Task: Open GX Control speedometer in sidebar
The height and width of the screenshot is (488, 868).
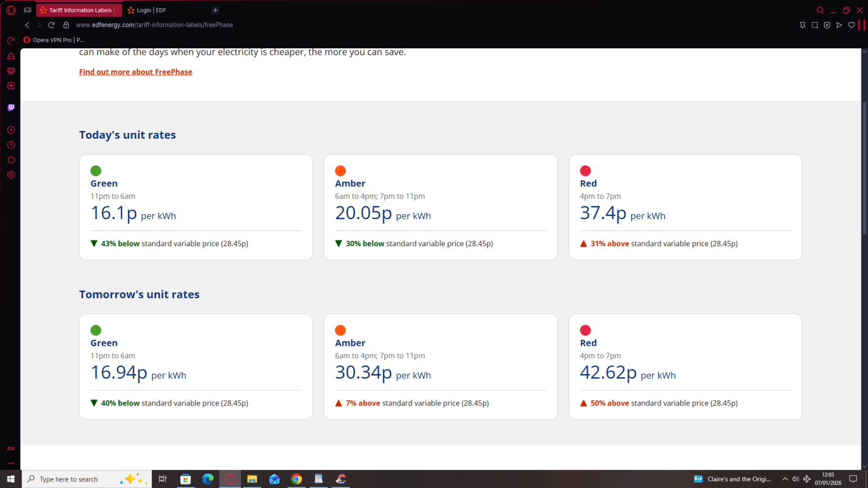Action: point(11,41)
